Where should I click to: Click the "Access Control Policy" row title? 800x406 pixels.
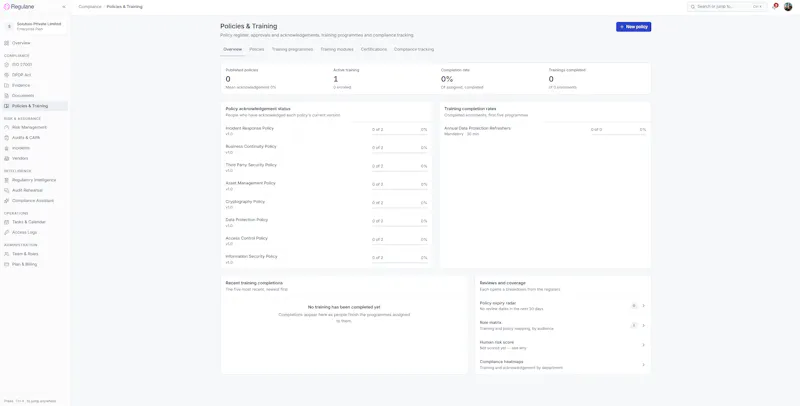click(246, 238)
